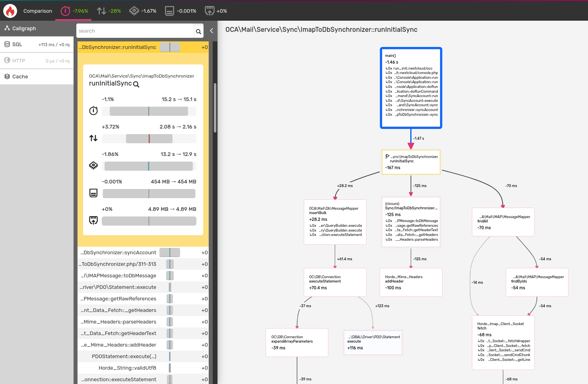Select the I/O wait -28% dimension tab

click(x=109, y=11)
